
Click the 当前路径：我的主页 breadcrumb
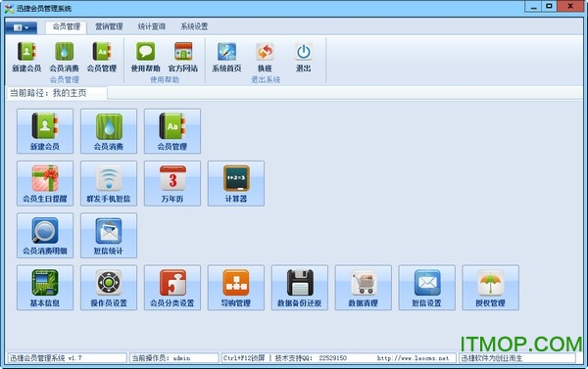[48, 93]
